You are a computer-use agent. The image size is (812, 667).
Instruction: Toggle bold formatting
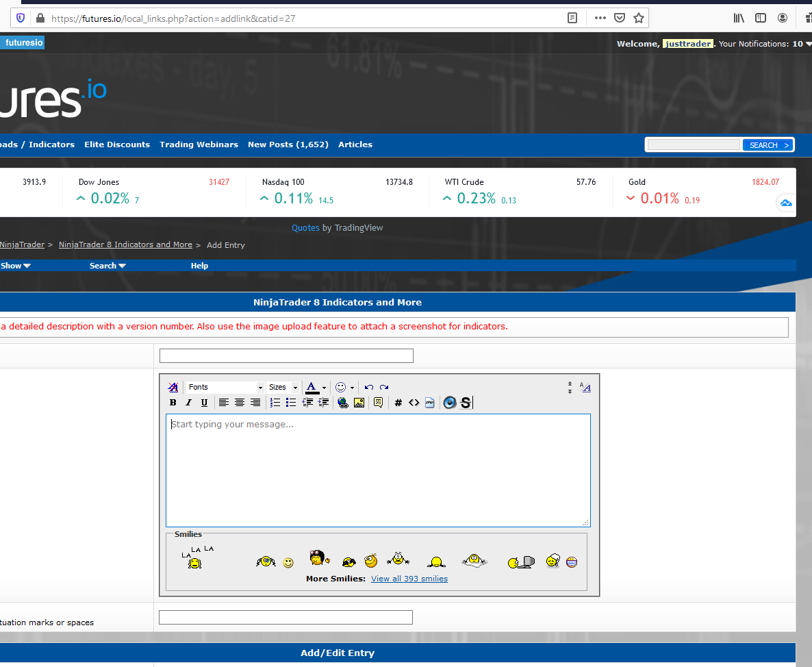coord(173,403)
